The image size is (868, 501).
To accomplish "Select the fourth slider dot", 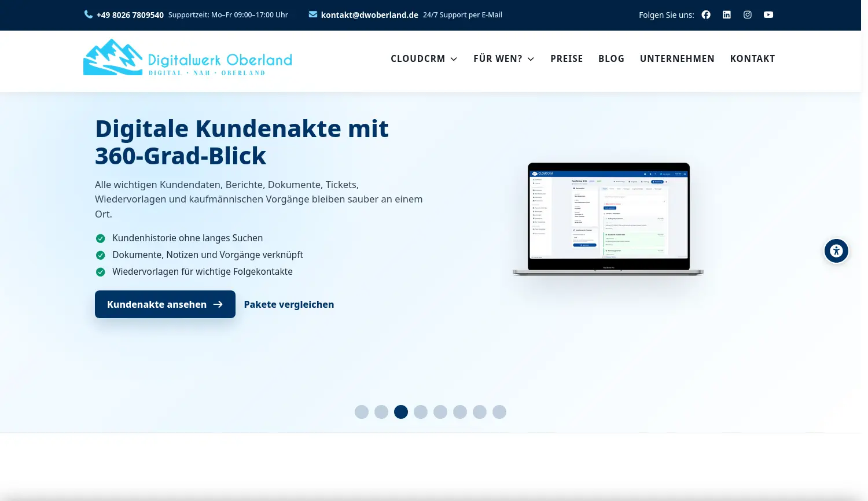I will tap(421, 412).
